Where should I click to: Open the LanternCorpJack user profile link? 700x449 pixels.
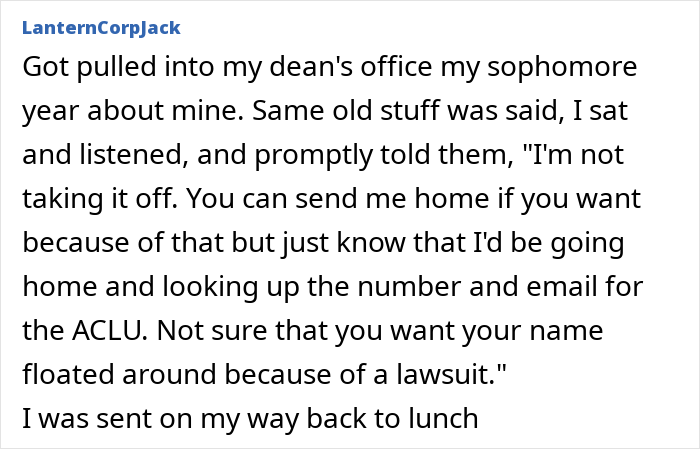101,28
